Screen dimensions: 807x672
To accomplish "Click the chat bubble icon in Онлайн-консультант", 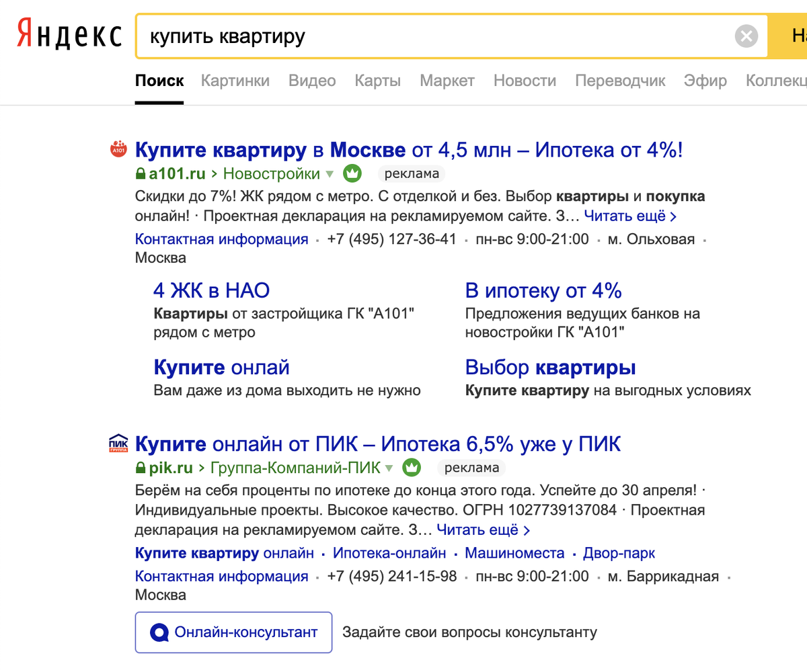I will 159,632.
